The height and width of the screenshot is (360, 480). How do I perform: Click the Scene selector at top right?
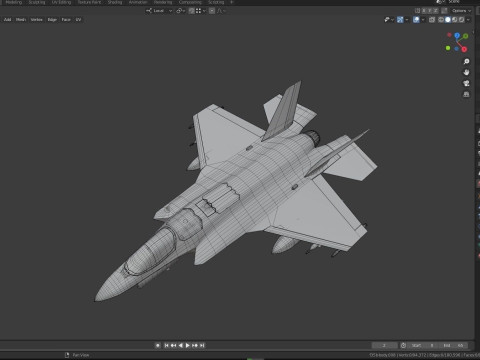click(454, 2)
